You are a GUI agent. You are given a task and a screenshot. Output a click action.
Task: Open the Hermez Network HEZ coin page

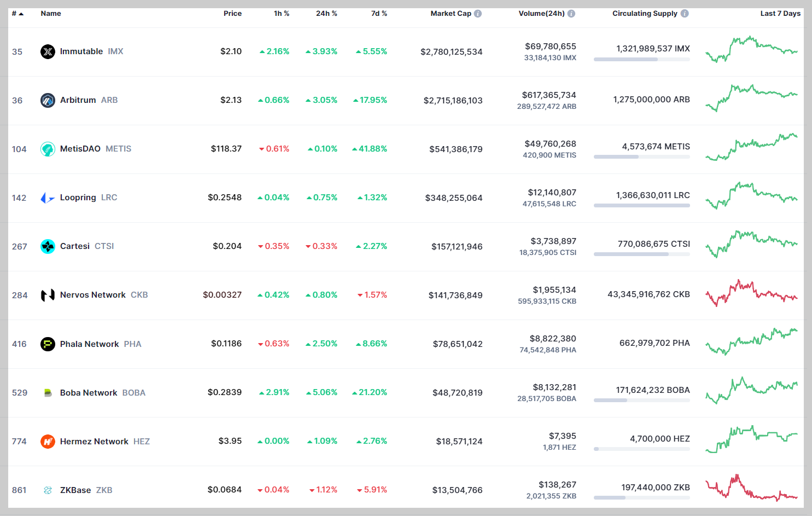[105, 441]
